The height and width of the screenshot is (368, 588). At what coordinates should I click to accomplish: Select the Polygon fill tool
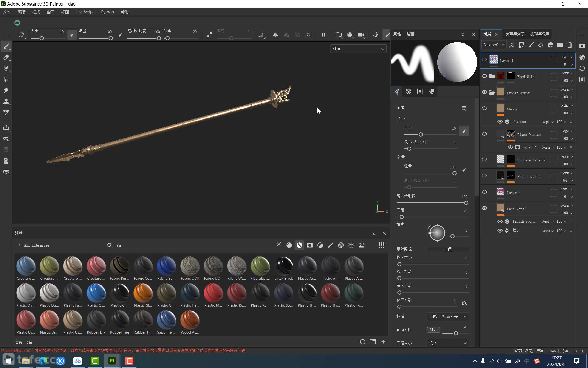coord(6,79)
